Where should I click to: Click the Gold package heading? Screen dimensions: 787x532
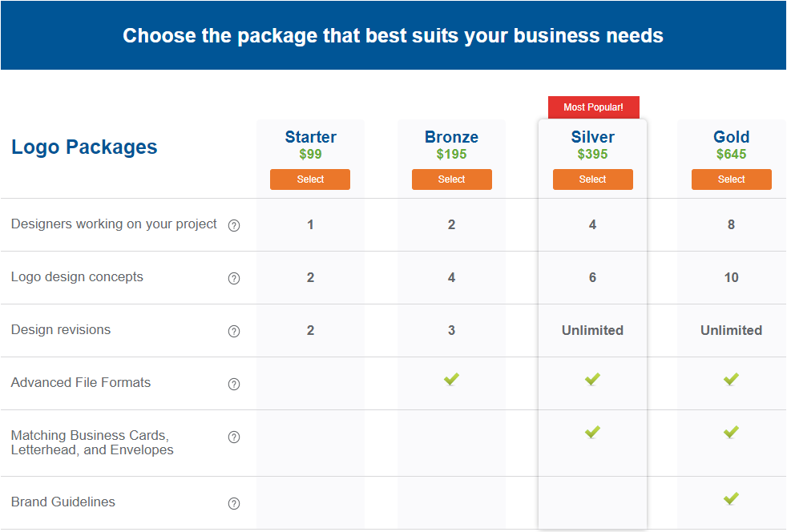tap(731, 137)
